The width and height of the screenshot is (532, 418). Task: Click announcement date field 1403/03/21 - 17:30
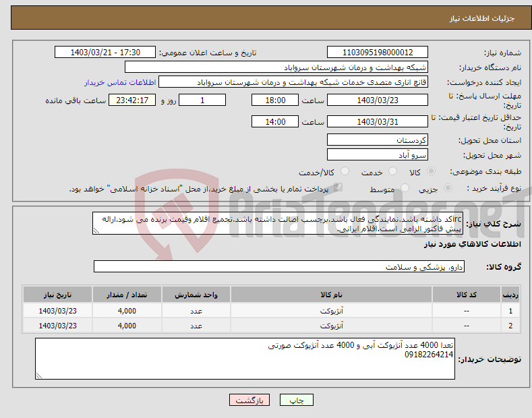point(105,53)
